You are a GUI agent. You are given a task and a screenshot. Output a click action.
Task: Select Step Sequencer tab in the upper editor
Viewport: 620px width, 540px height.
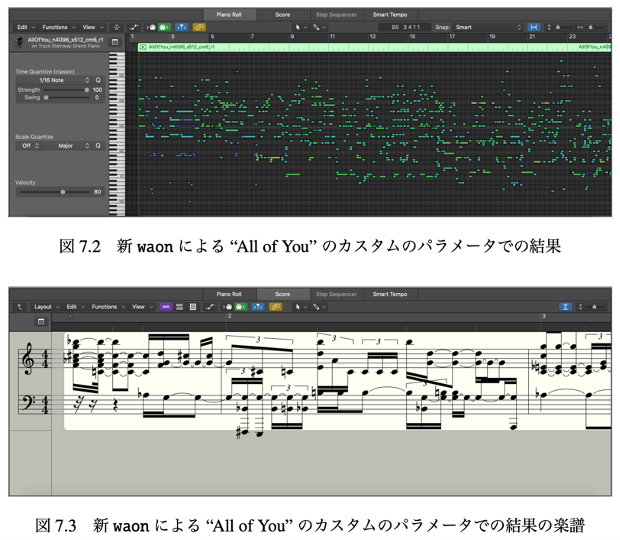[336, 15]
